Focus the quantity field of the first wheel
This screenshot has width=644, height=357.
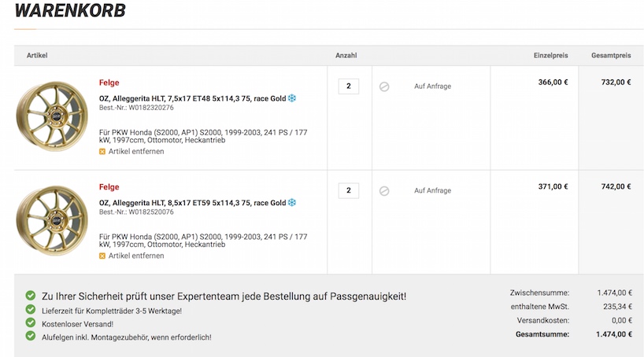point(348,86)
